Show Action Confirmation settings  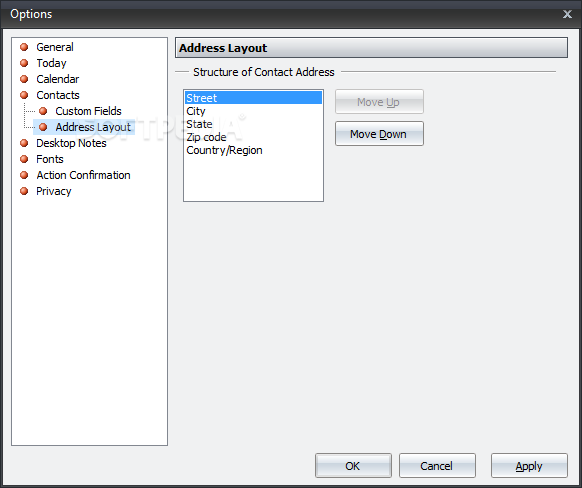83,175
